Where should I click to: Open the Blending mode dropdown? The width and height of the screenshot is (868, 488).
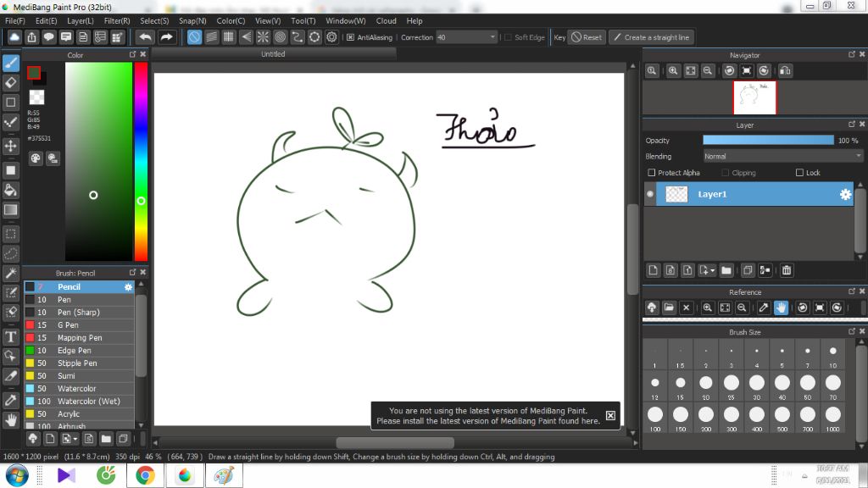(782, 156)
